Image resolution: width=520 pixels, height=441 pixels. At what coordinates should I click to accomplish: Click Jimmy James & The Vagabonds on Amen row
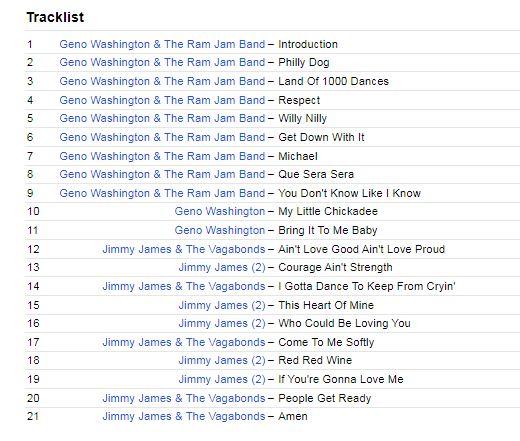coord(184,416)
